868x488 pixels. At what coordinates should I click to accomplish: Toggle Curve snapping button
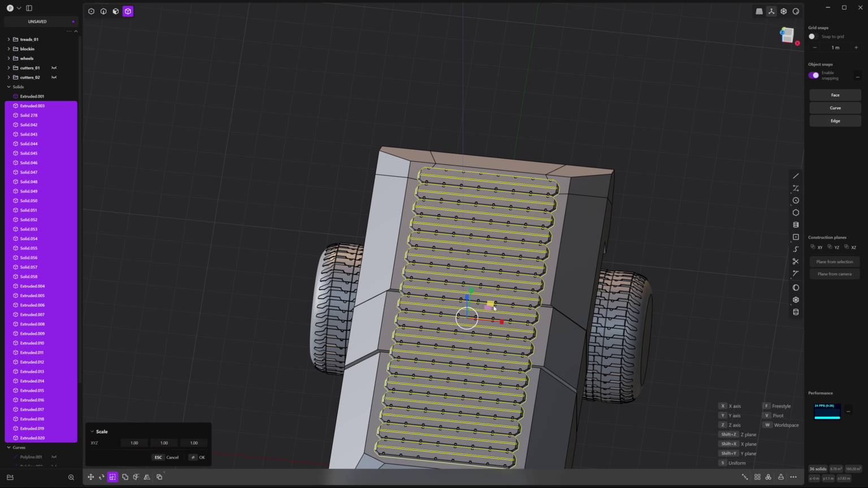click(x=835, y=108)
